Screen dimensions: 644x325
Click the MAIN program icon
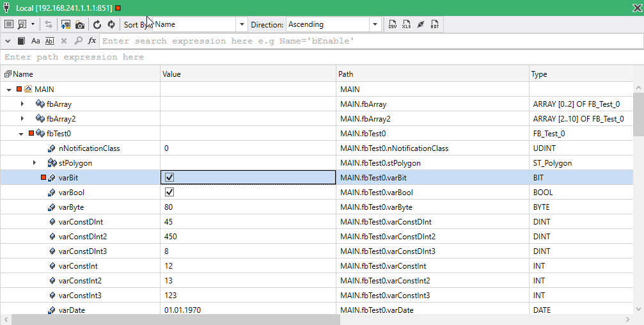(28, 89)
